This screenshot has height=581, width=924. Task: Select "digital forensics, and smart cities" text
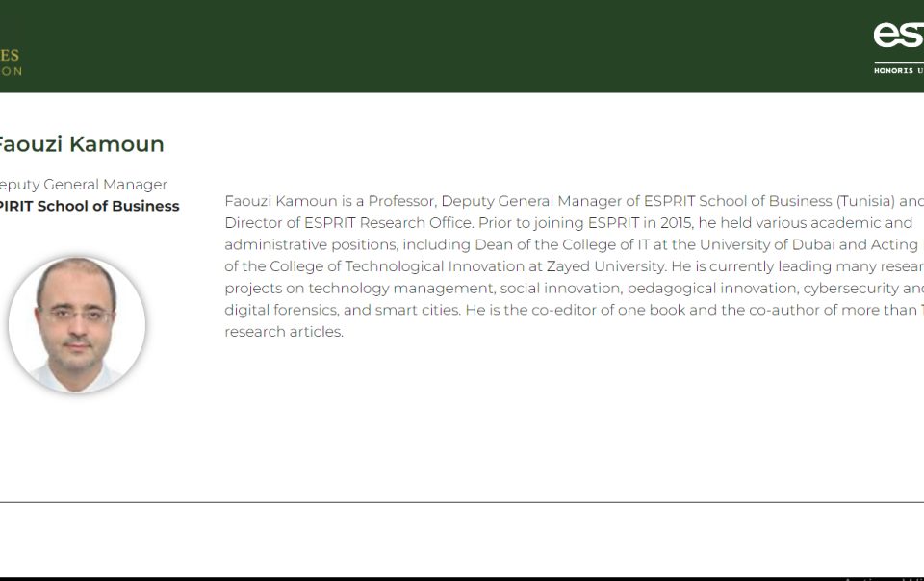click(343, 311)
